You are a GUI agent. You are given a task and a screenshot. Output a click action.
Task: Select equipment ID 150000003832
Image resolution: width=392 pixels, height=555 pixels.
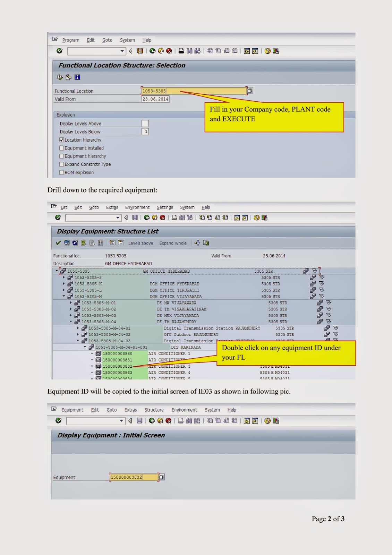[117, 366]
